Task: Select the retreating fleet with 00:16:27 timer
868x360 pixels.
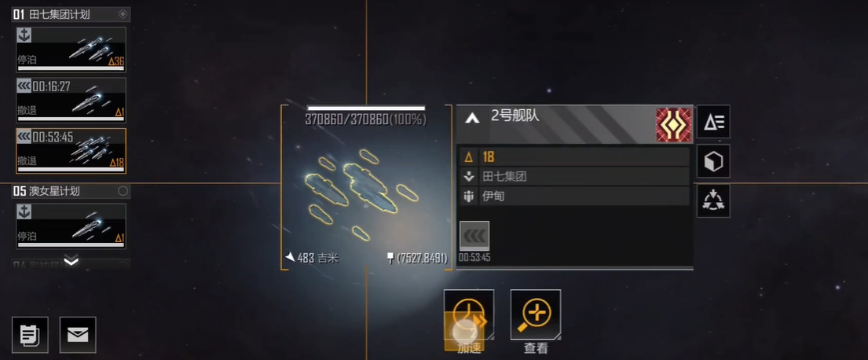Action: click(71, 101)
